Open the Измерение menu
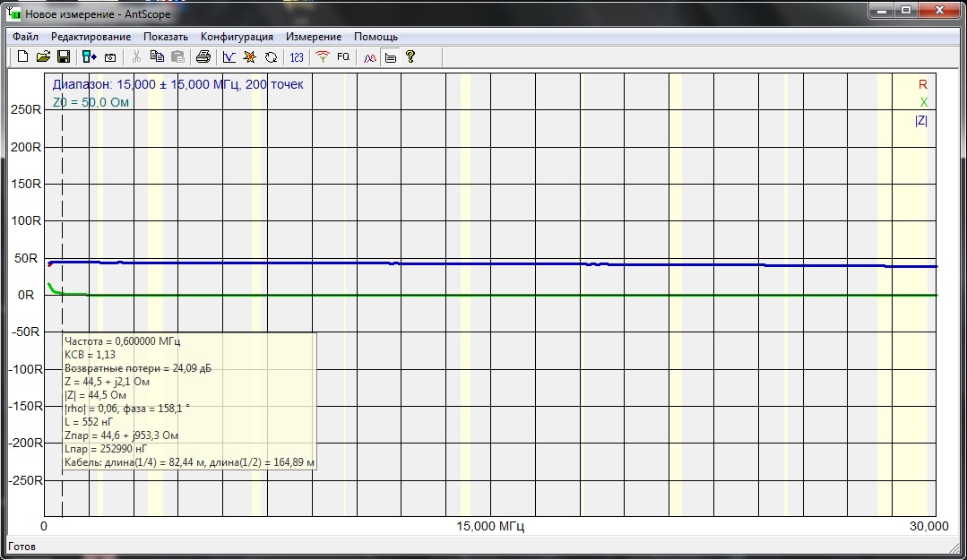 click(313, 37)
